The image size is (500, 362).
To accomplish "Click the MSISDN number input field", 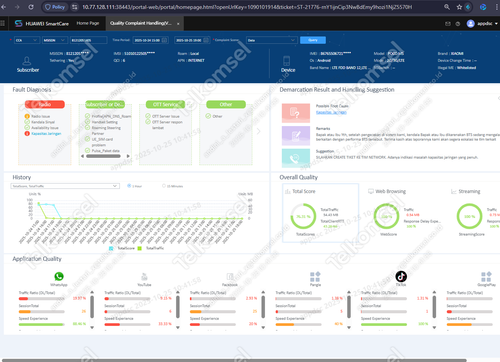I will (89, 40).
